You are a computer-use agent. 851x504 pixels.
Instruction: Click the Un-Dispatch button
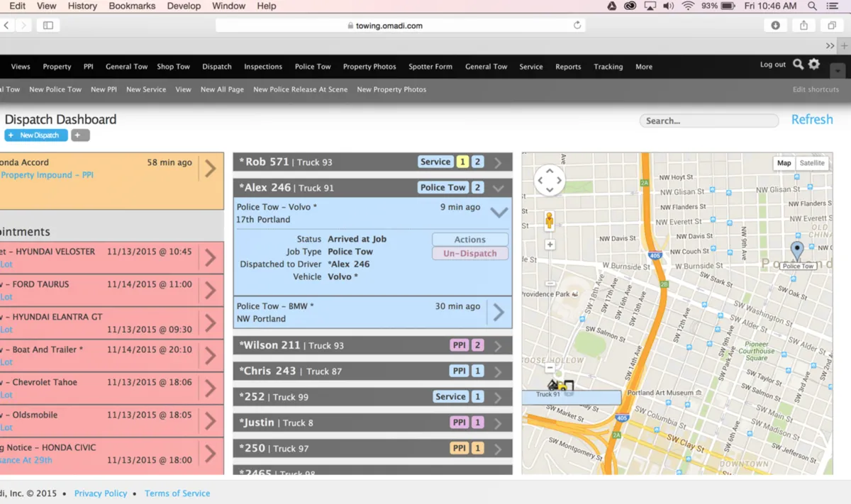[470, 254]
